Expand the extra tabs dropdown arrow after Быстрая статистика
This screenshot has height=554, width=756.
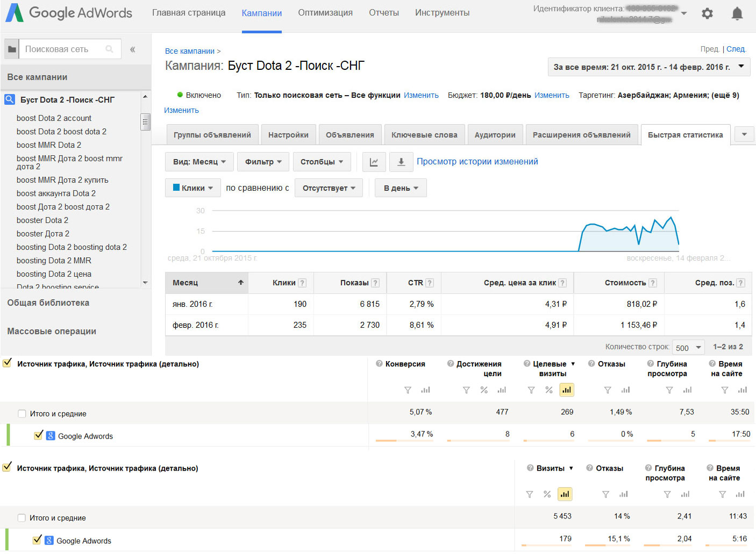pos(744,135)
